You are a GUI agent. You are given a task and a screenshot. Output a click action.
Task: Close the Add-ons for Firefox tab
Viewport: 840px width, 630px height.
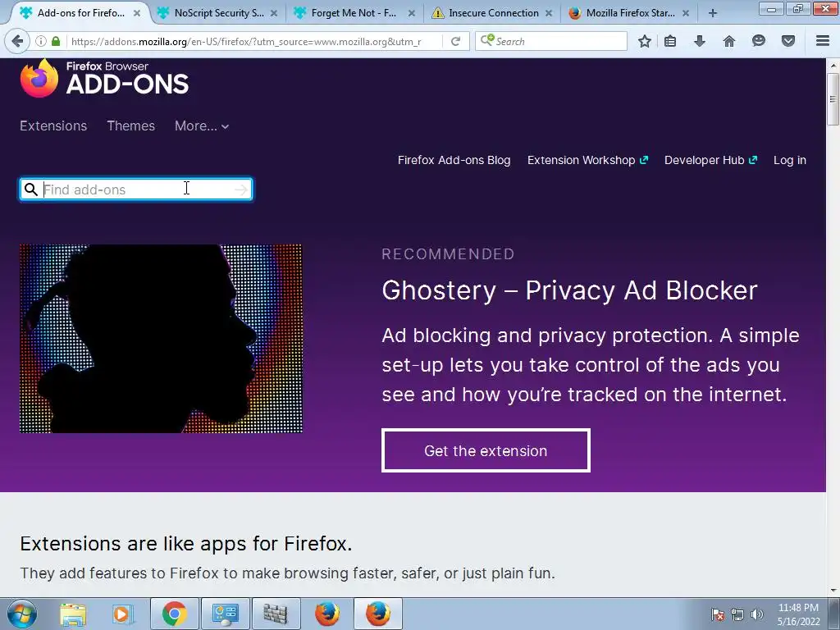point(137,13)
